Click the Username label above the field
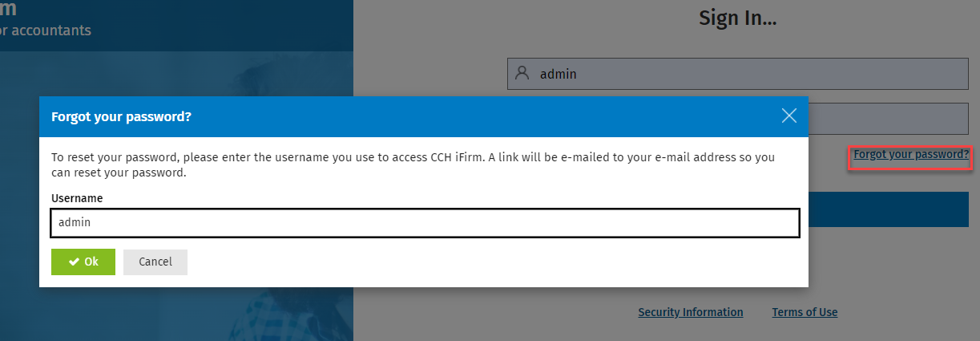The width and height of the screenshot is (980, 341). (77, 198)
